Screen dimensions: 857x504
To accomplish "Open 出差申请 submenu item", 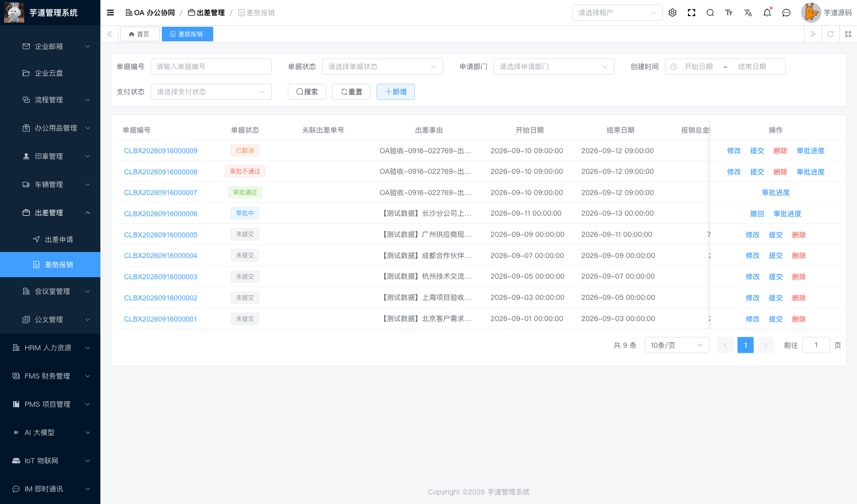I will tap(50, 239).
